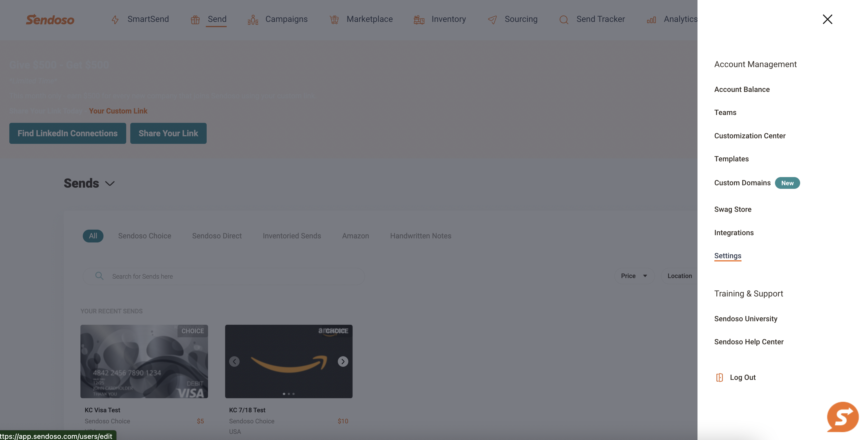Focus the Search for Sends field
Image resolution: width=868 pixels, height=440 pixels.
pos(224,276)
